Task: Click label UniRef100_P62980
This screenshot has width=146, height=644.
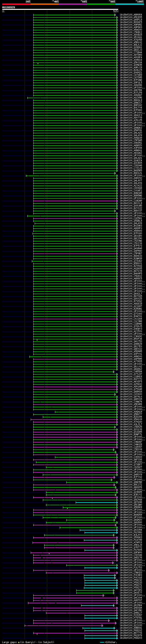Action: coord(131,533)
